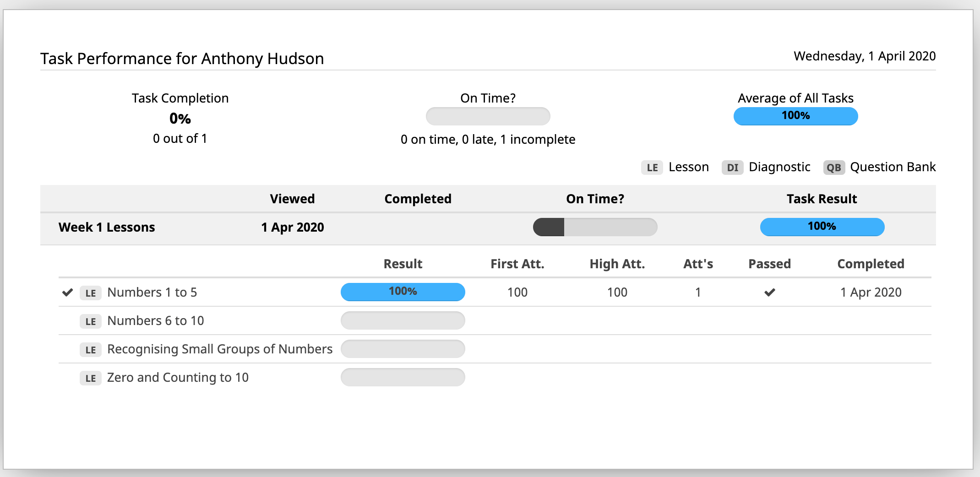Click the Numbers 1 to 5 result bar
980x477 pixels.
(403, 292)
